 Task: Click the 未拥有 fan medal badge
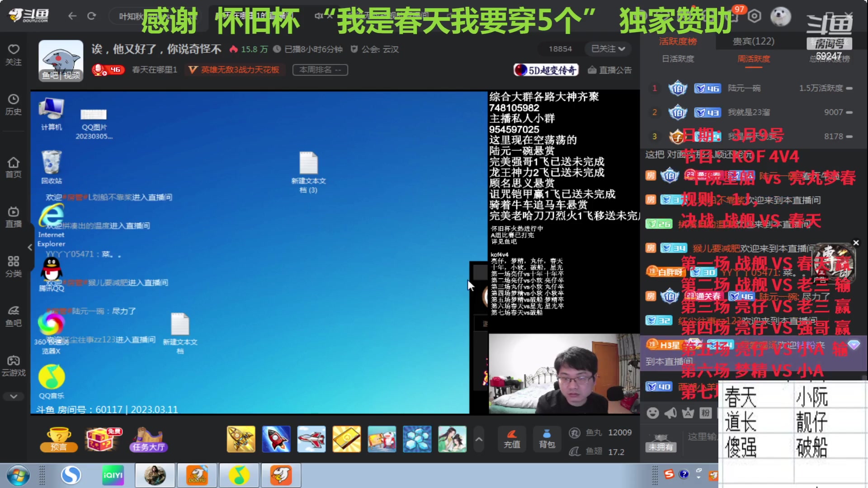(x=661, y=442)
